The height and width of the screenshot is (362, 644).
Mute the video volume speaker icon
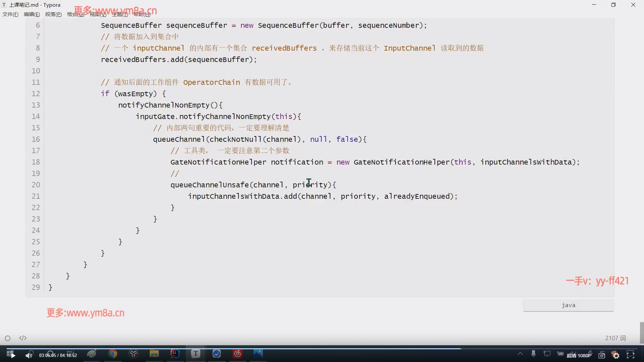[x=29, y=355]
